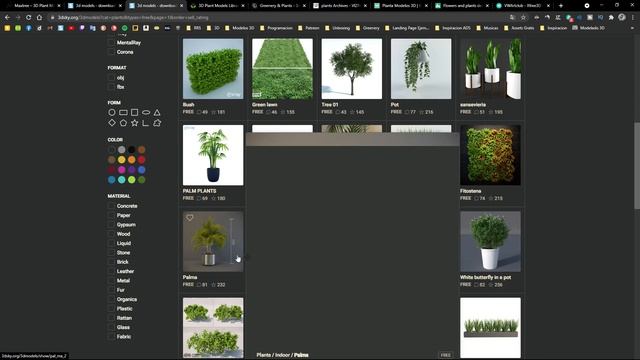Switch to the Planta Modelos 3D tab
The width and height of the screenshot is (640, 360).
[x=401, y=6]
